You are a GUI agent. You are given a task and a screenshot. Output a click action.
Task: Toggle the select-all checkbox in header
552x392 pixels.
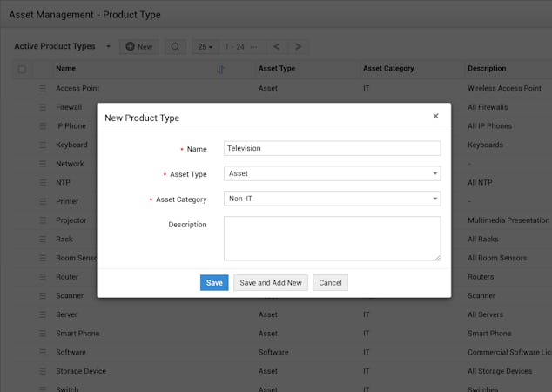(x=23, y=69)
